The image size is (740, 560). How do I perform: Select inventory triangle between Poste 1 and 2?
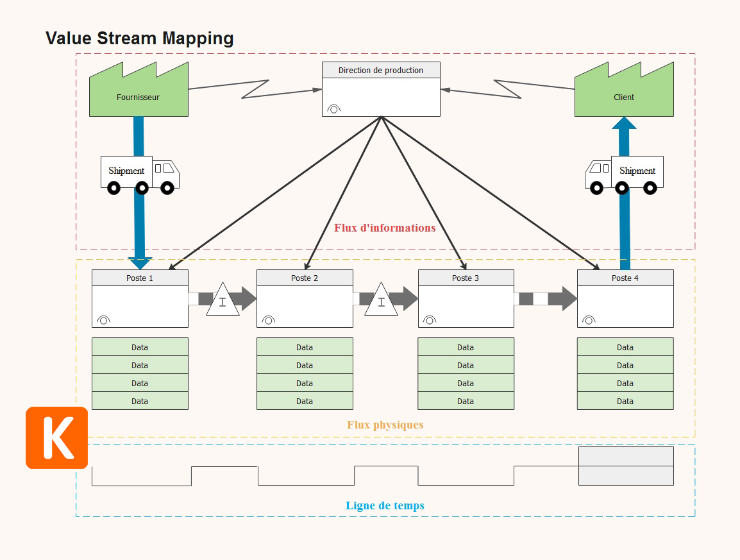(x=223, y=300)
